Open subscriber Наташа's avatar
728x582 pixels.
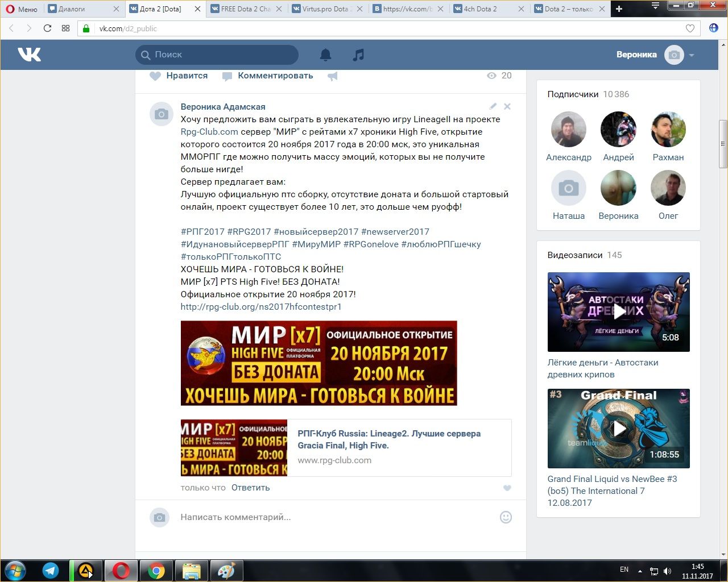point(569,188)
